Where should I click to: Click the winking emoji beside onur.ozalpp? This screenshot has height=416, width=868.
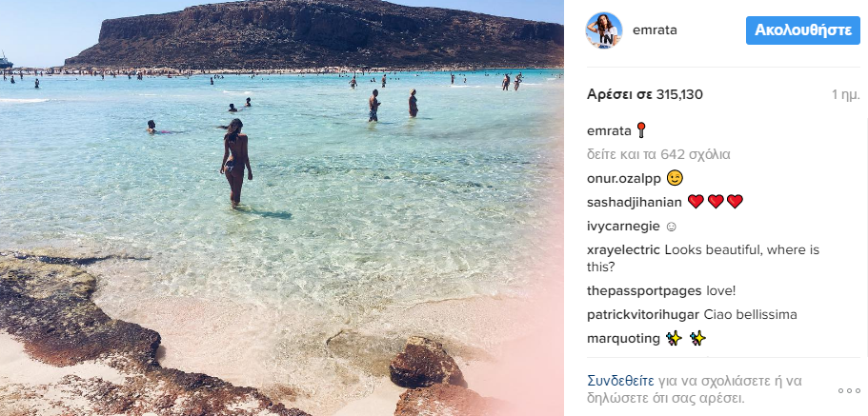675,178
